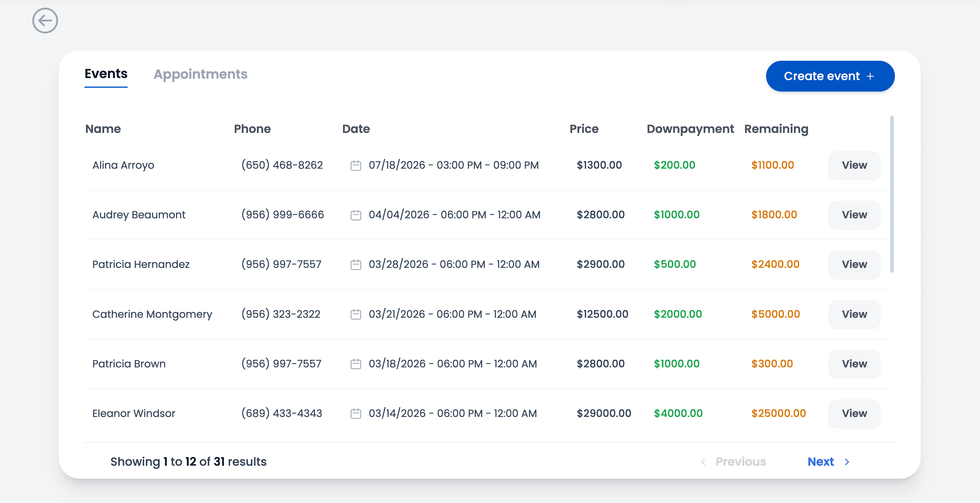The image size is (980, 503).
Task: View Patricia Brown's event
Action: 854,364
